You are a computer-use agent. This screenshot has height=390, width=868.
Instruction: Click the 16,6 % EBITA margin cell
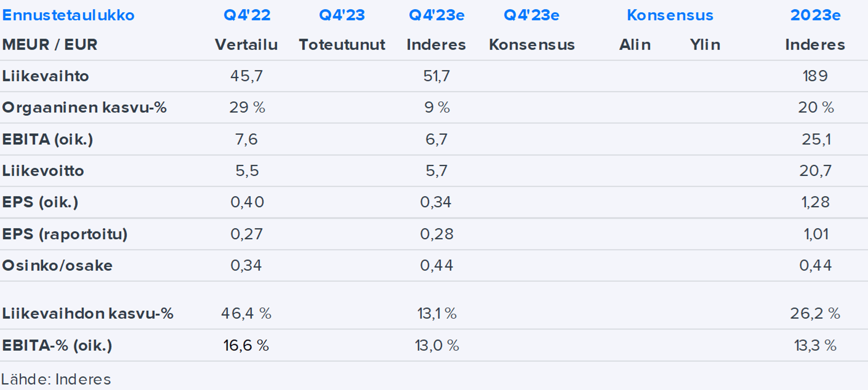pyautogui.click(x=246, y=345)
